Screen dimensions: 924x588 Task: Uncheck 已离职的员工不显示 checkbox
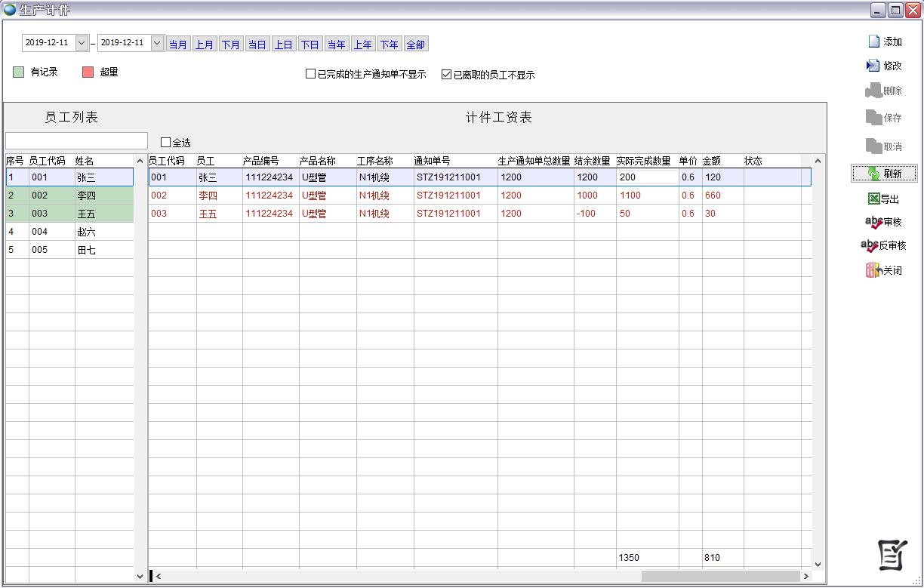(447, 75)
